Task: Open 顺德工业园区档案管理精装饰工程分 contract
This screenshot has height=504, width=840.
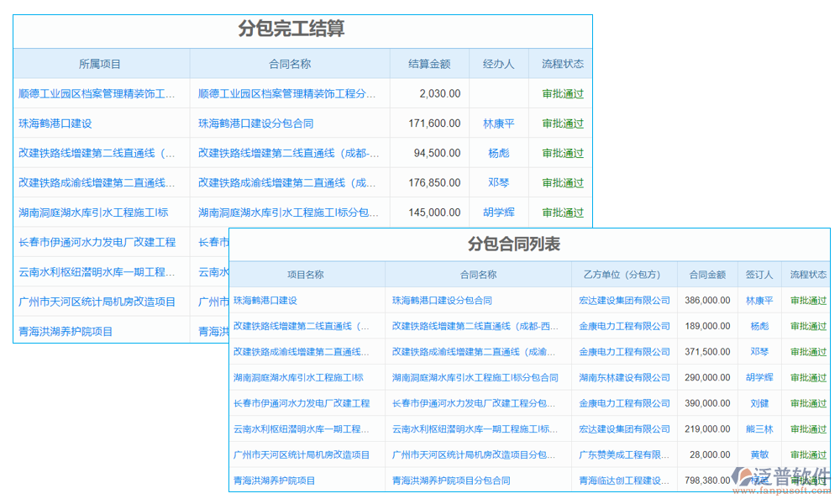Action: pos(290,93)
